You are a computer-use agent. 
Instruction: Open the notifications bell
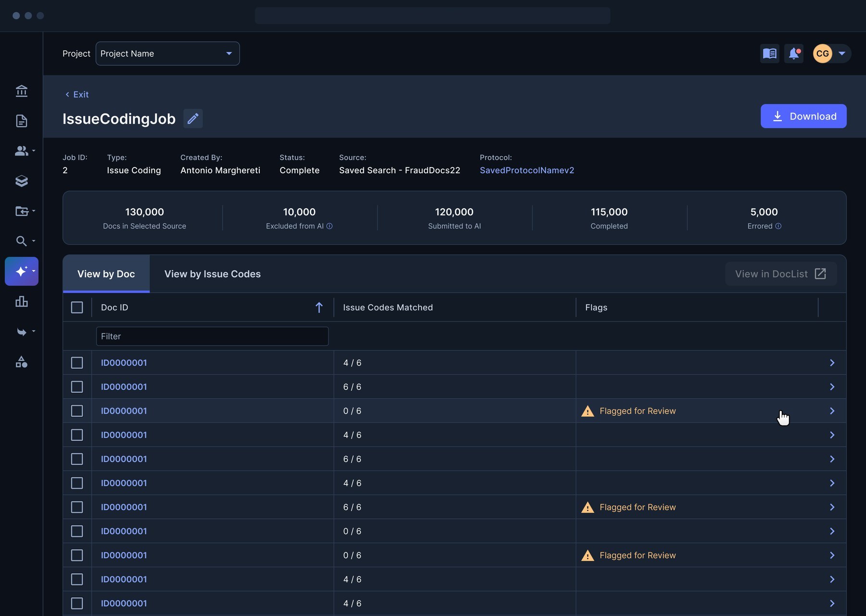pyautogui.click(x=794, y=53)
